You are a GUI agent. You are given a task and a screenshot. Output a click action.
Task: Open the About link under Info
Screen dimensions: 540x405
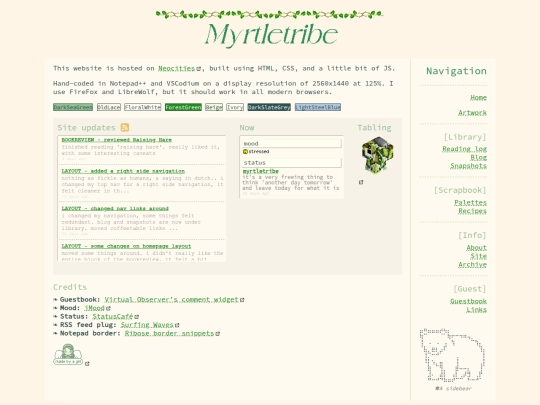pyautogui.click(x=476, y=248)
